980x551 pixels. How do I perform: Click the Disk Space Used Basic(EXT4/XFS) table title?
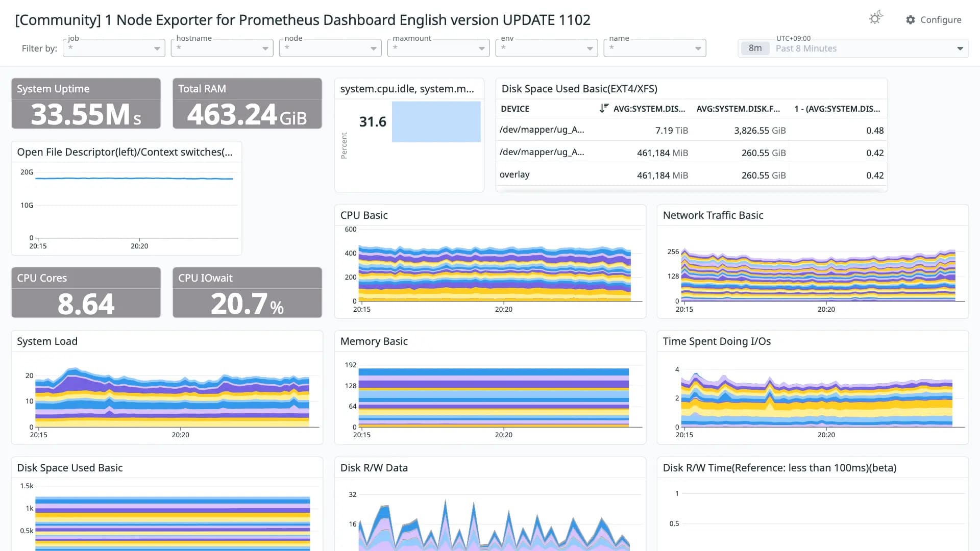click(579, 89)
